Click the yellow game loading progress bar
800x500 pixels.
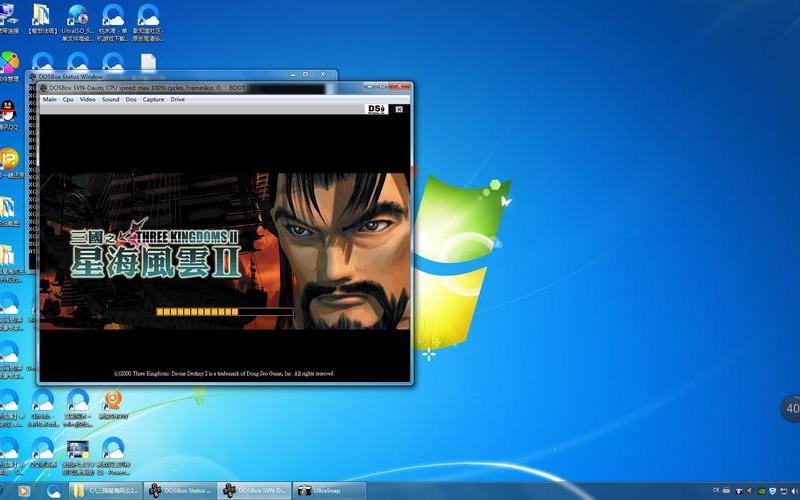pyautogui.click(x=224, y=311)
